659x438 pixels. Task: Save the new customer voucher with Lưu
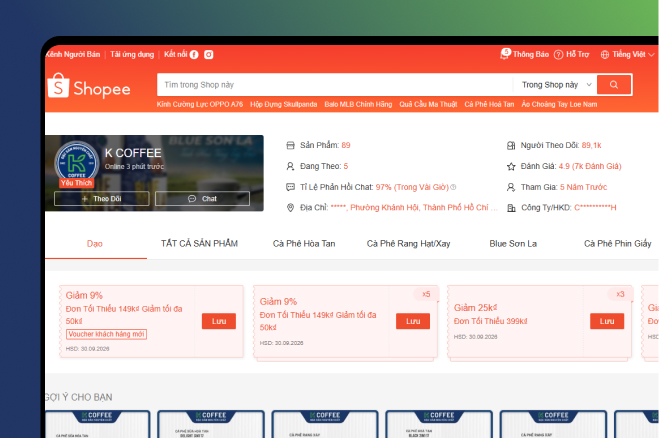[219, 321]
